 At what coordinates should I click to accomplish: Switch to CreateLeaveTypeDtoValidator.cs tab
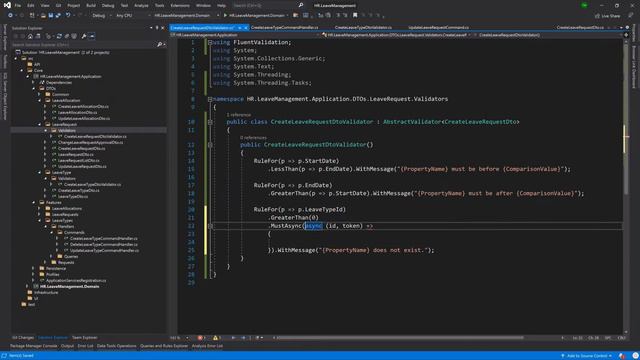click(363, 28)
